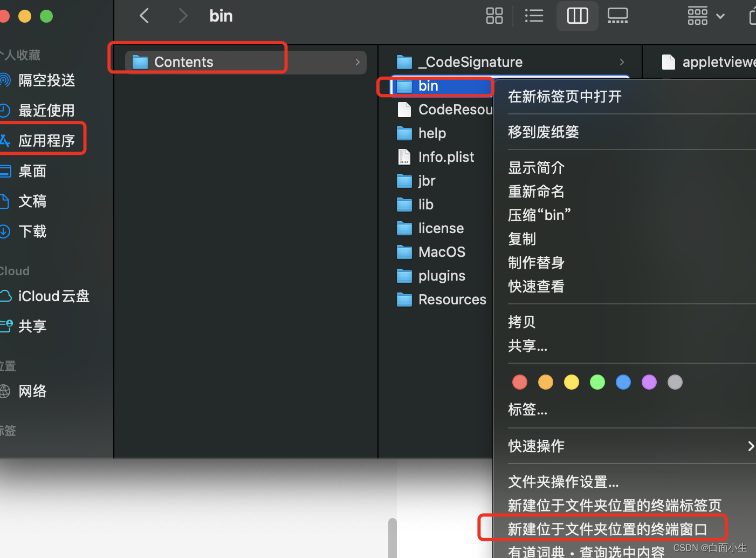The height and width of the screenshot is (558, 756).
Task: Expand the 快速操作 submenu arrow
Action: [x=751, y=446]
